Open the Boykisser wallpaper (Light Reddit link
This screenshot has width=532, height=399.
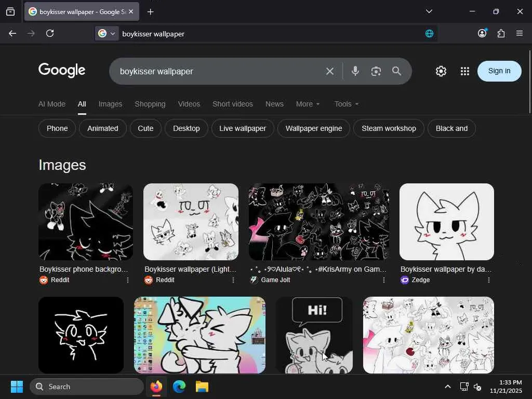[x=190, y=270]
